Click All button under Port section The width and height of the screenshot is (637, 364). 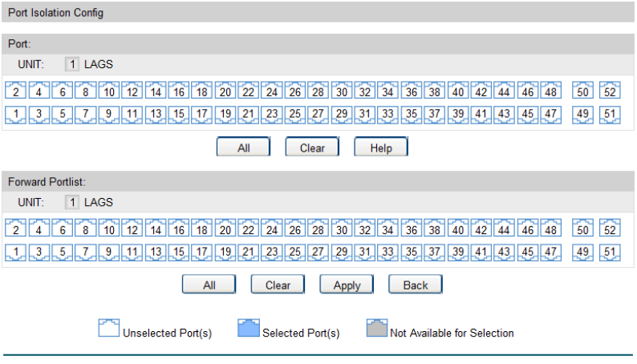(x=243, y=148)
